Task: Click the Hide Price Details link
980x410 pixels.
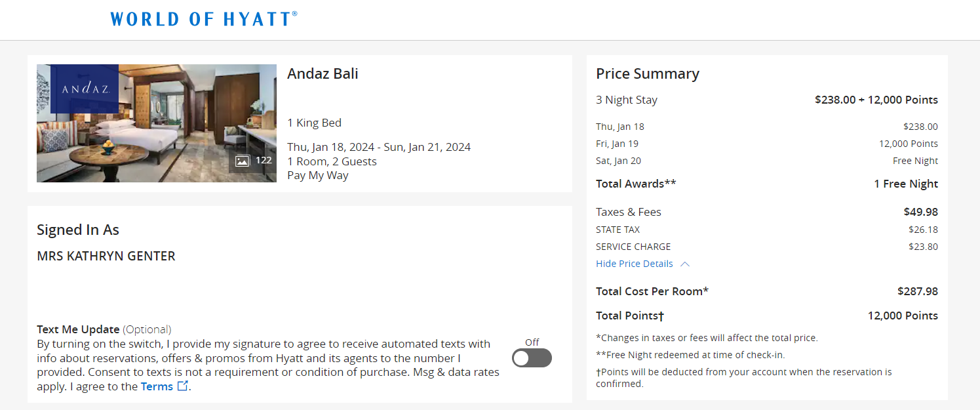Action: tap(634, 264)
